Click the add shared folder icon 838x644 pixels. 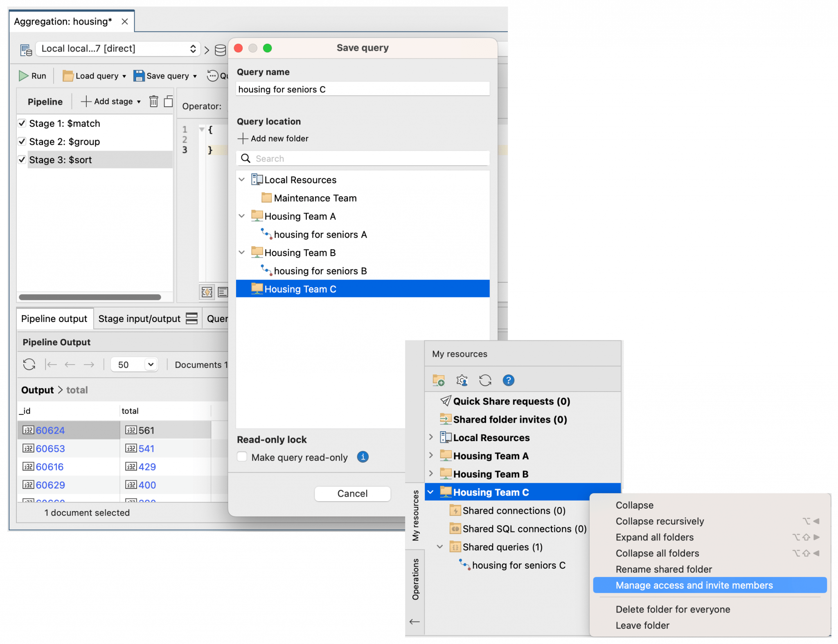(438, 380)
